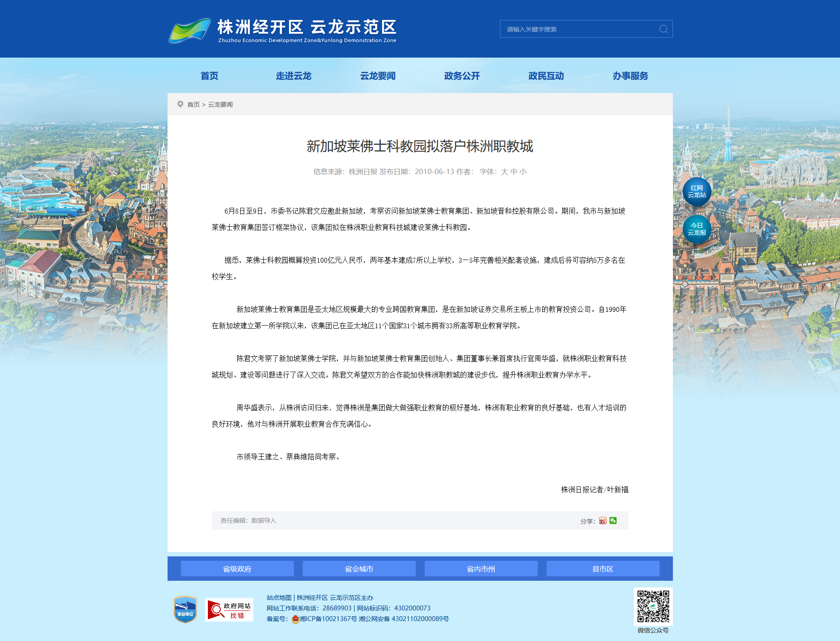Expand the 县市区 links list

point(603,569)
